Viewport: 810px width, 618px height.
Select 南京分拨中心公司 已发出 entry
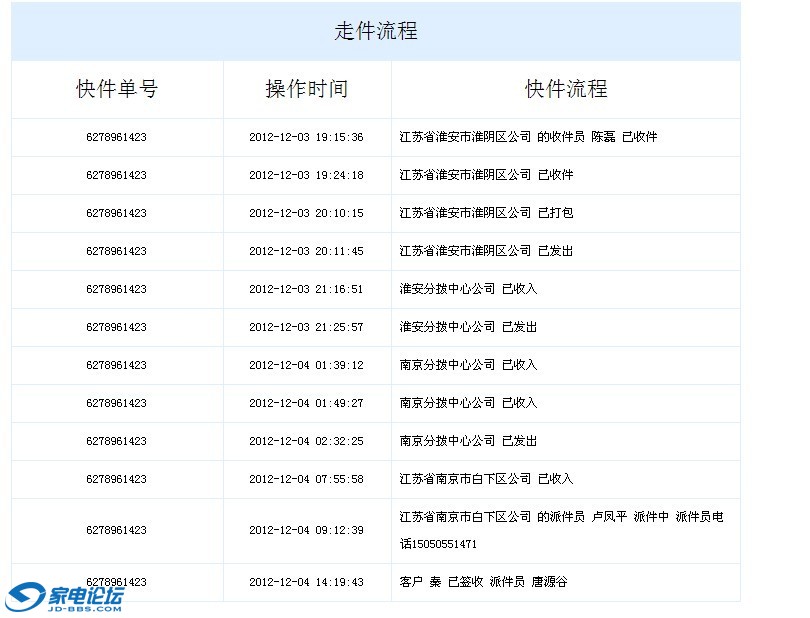click(468, 441)
